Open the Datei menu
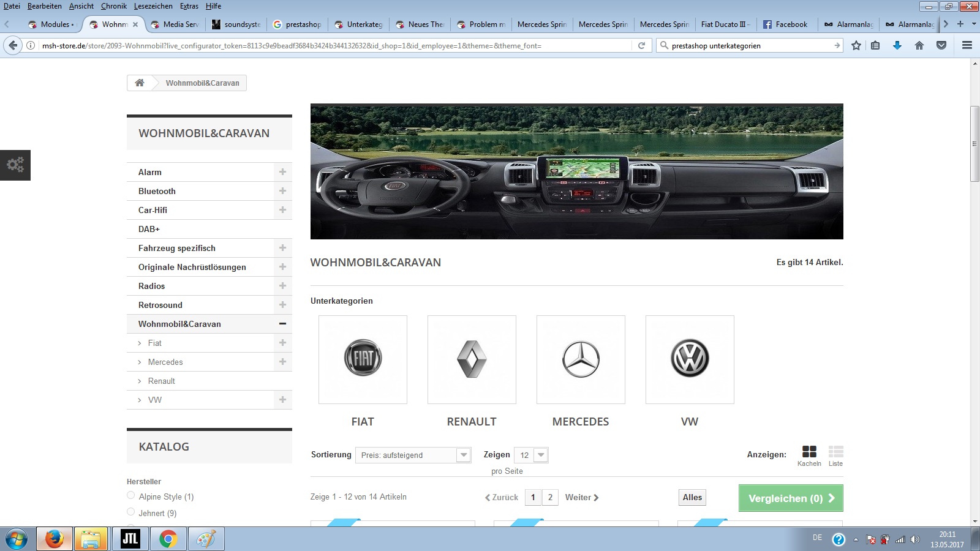This screenshot has height=551, width=980. [x=12, y=6]
